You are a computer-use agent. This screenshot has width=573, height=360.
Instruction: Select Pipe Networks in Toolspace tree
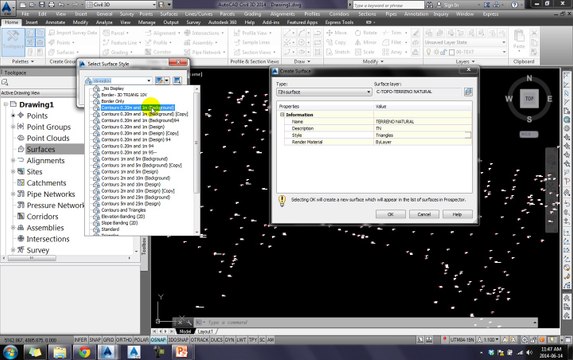(x=50, y=194)
